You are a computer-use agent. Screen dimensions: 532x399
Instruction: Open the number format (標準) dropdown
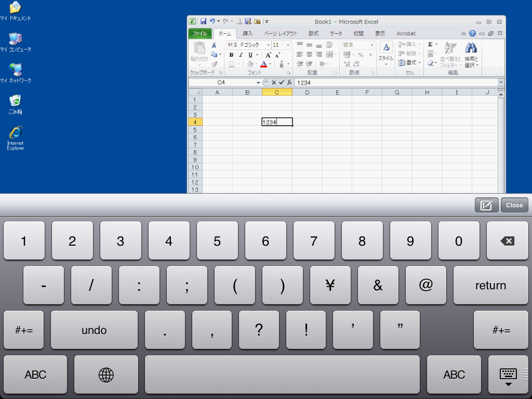(x=372, y=45)
